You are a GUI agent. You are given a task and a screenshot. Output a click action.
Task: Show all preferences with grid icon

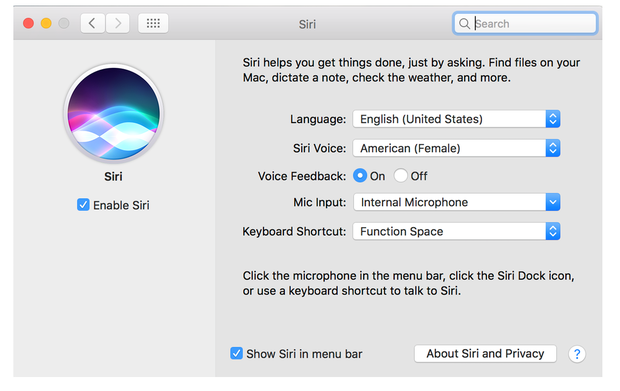(x=153, y=23)
